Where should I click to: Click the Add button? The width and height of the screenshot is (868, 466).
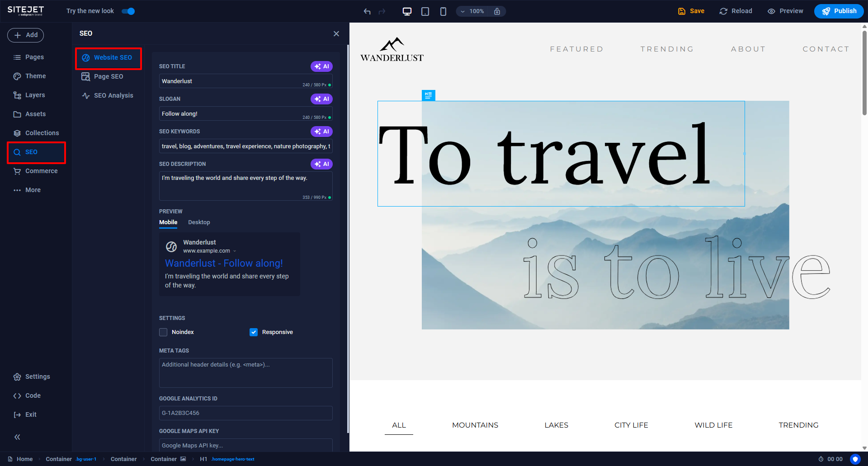(x=25, y=35)
